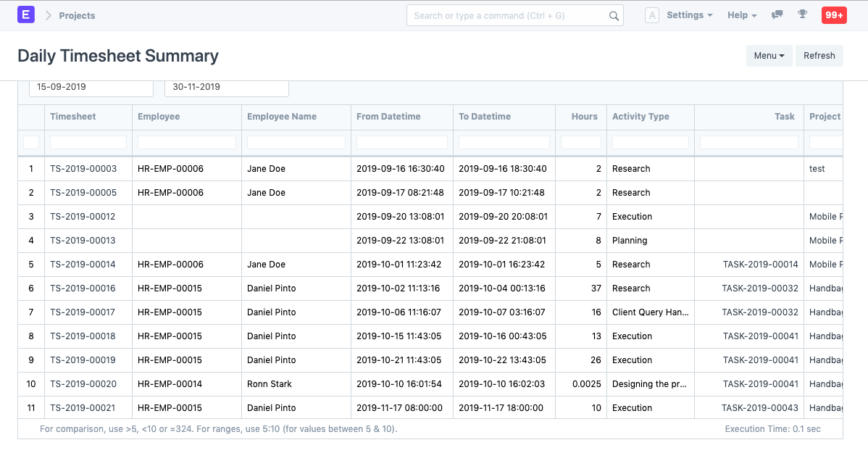Open the leaderboard trophy icon
This screenshot has height=461, width=868.
802,14
